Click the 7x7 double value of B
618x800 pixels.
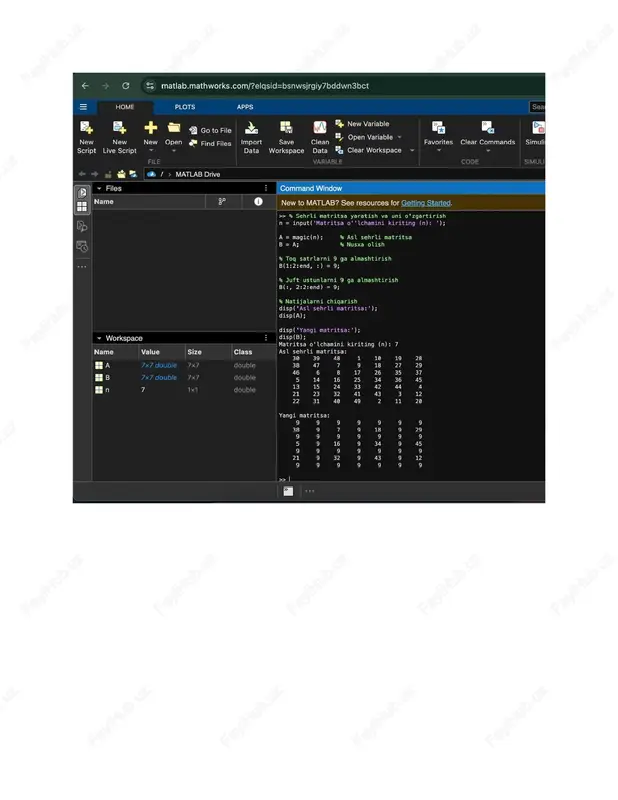tap(159, 378)
